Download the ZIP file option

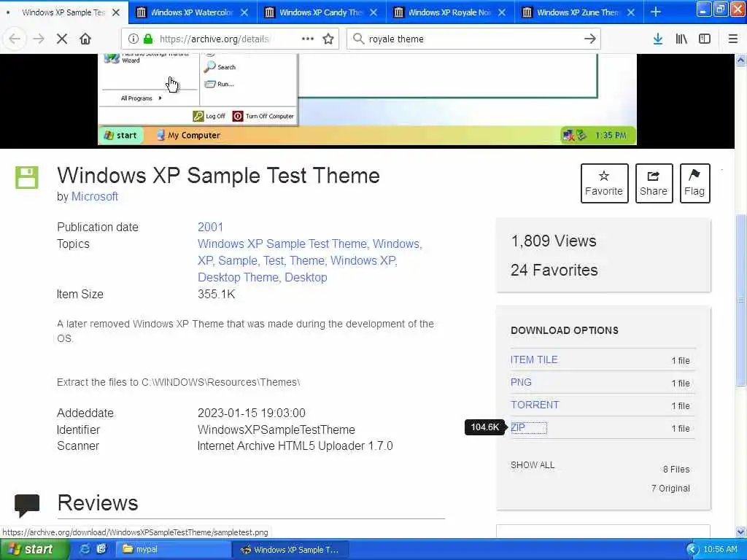[x=518, y=427]
